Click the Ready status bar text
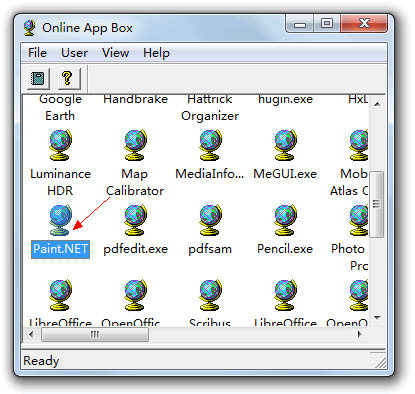Screen dimensions: 415x394 41,361
